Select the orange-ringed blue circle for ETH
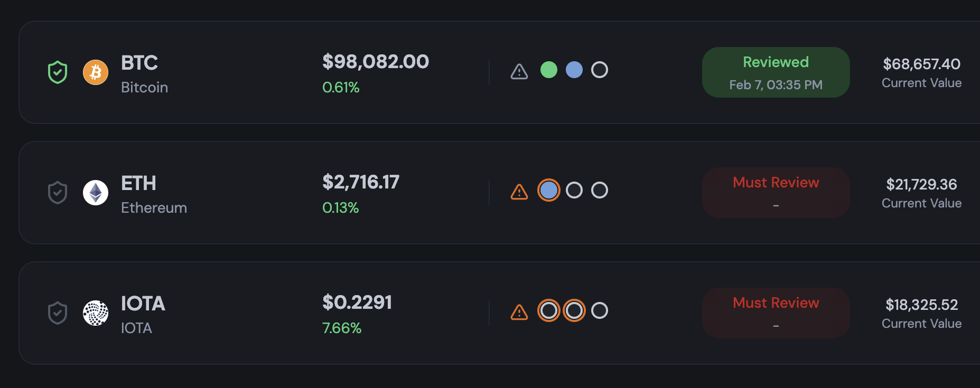 (x=549, y=190)
